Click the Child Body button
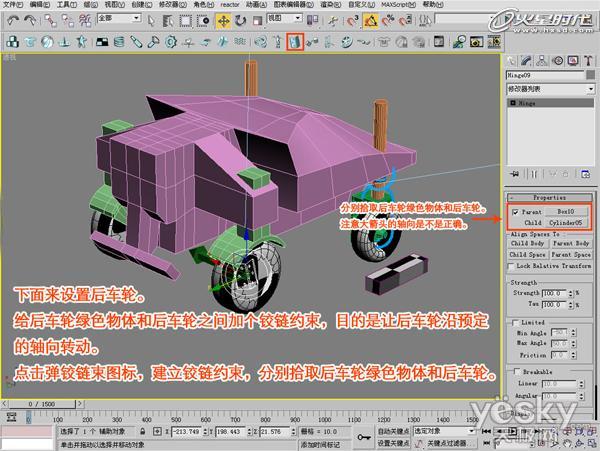The image size is (600, 451). [528, 243]
